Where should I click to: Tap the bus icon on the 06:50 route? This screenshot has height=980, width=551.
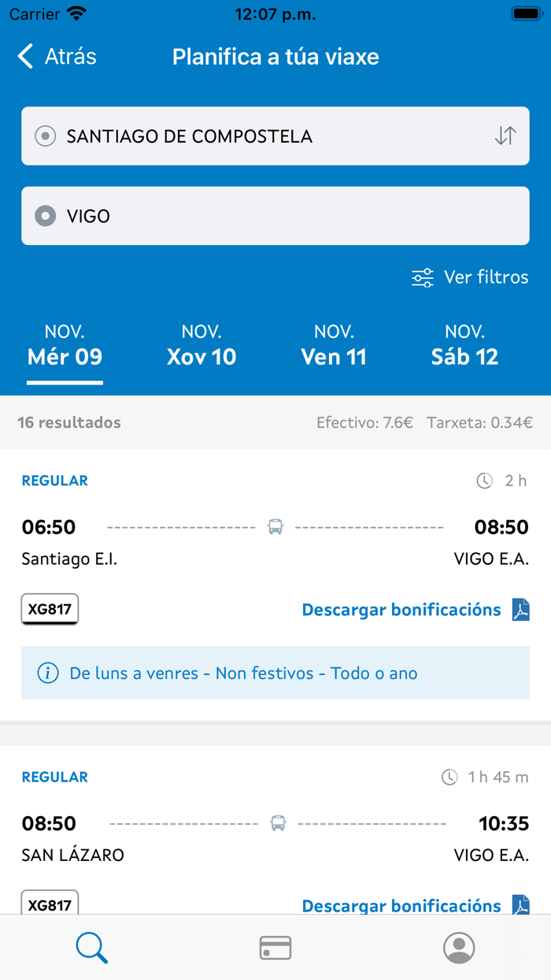click(x=275, y=526)
